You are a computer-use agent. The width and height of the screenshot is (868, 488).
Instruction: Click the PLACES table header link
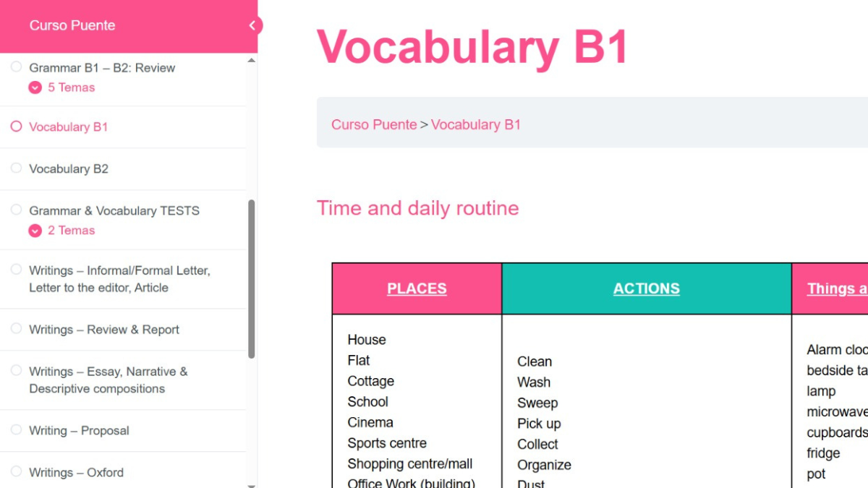pos(417,288)
